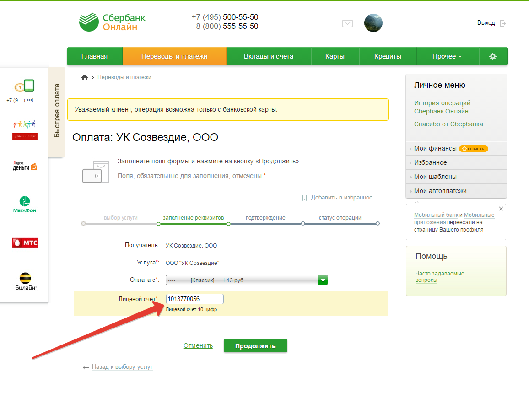
Task: Click the Помощь heading
Action: pyautogui.click(x=431, y=256)
